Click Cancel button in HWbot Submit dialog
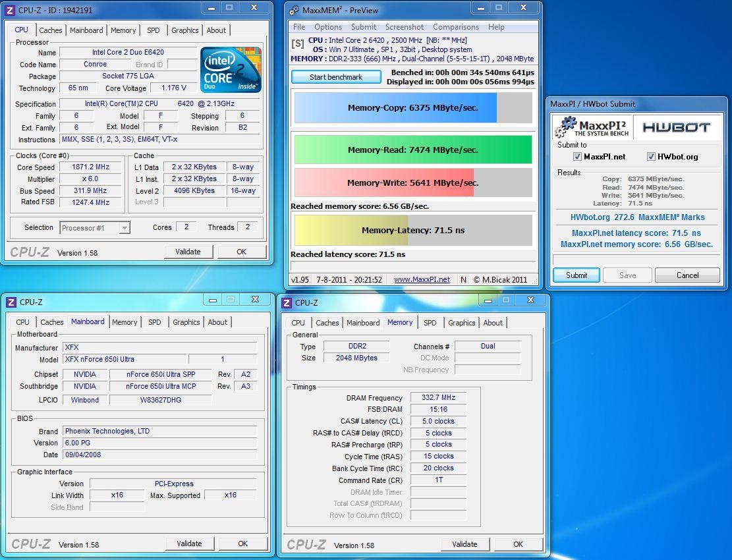The width and height of the screenshot is (732, 560). coord(688,275)
